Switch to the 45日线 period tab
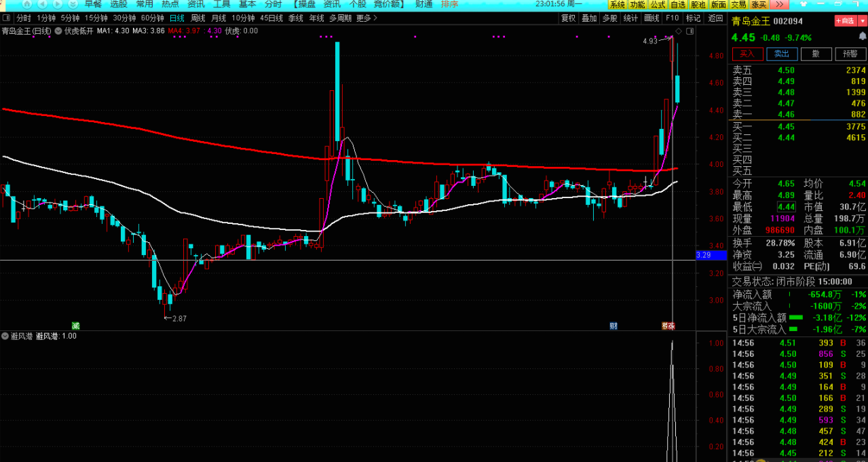Screen dimensions: 868x462 click(x=271, y=18)
